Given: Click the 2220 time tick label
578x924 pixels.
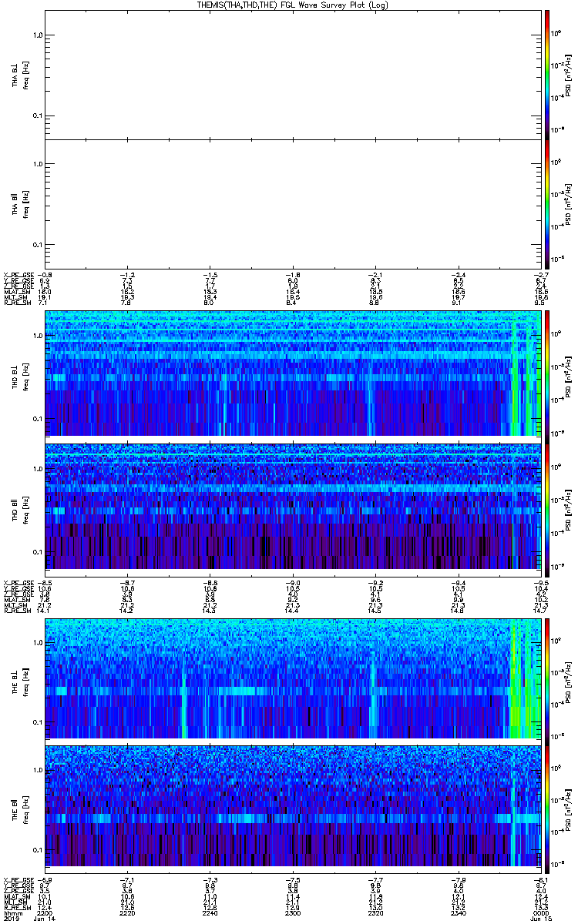Looking at the screenshot, I should [128, 912].
